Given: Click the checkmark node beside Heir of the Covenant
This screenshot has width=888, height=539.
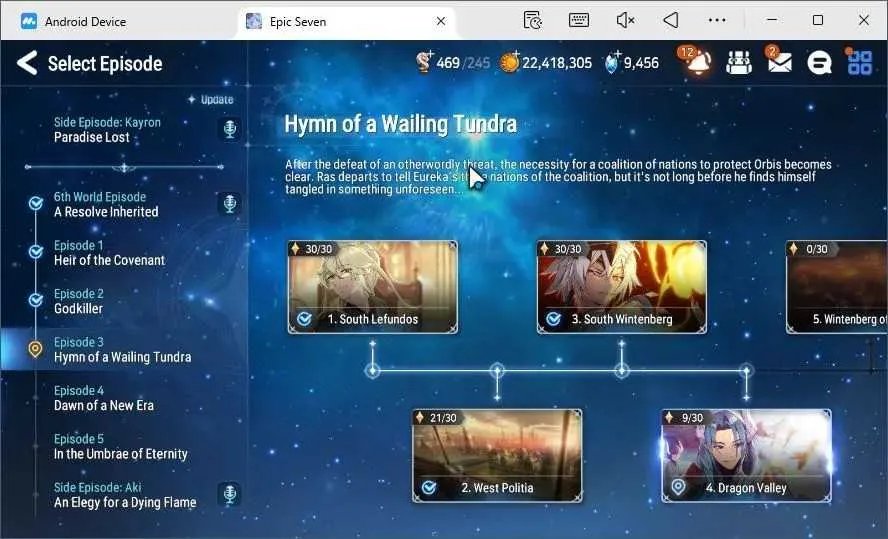Looking at the screenshot, I should (x=36, y=251).
